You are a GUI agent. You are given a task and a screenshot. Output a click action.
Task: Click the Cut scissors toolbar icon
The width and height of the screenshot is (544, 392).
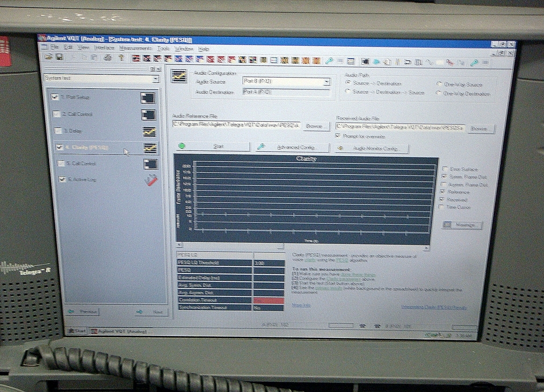coord(73,57)
